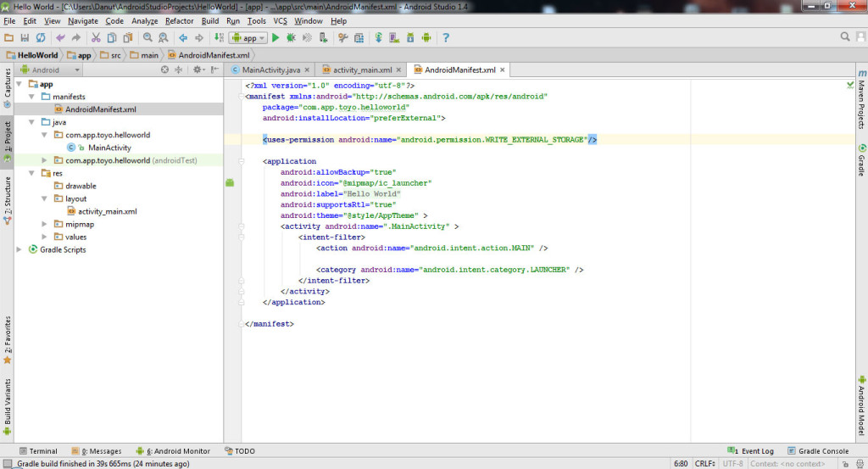Toggle the Build Variants side panel
The width and height of the screenshot is (868, 469).
(x=7, y=407)
